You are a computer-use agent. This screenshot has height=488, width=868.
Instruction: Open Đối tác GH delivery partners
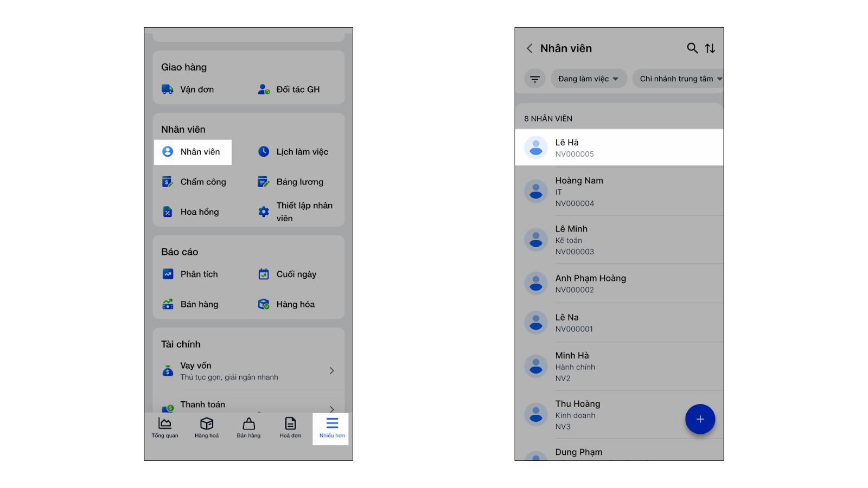289,89
